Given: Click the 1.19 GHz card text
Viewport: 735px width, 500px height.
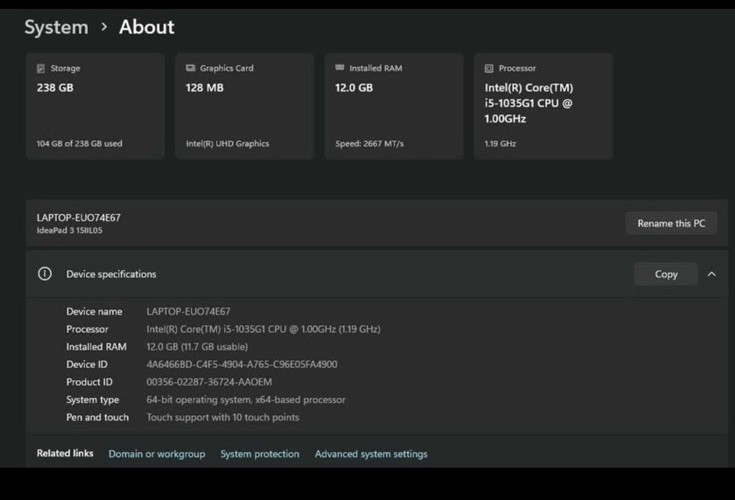Looking at the screenshot, I should (x=500, y=143).
